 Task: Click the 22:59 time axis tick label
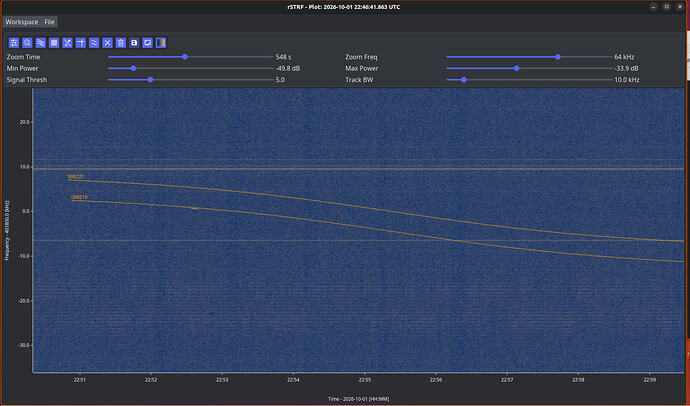point(650,380)
